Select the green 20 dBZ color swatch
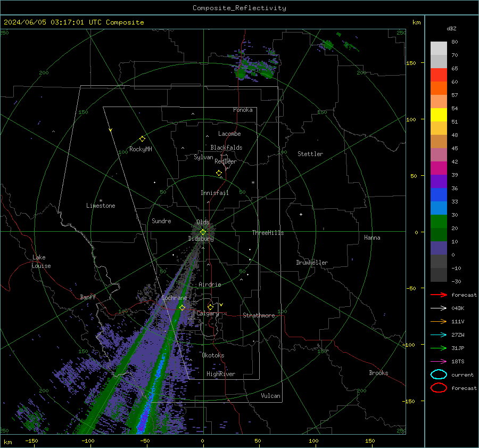 click(439, 221)
